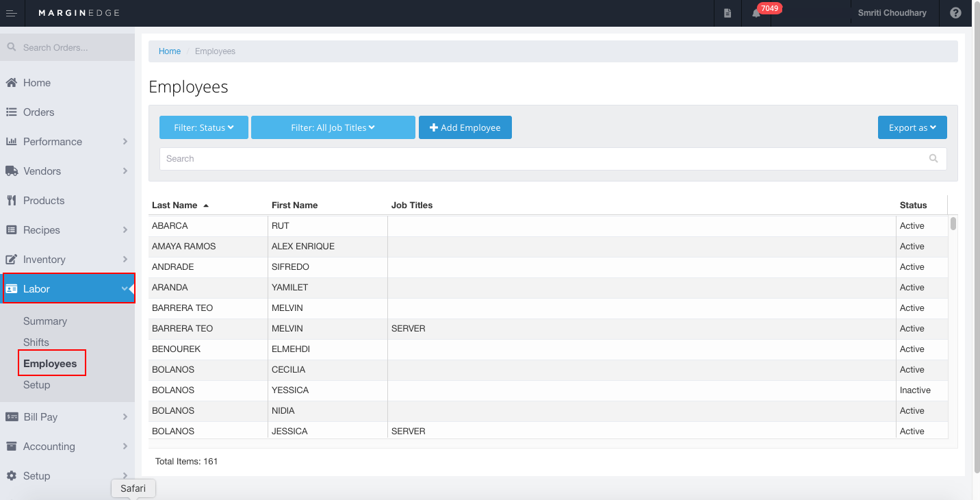980x500 pixels.
Task: Open the Filter: All Job Titles dropdown
Action: click(333, 127)
